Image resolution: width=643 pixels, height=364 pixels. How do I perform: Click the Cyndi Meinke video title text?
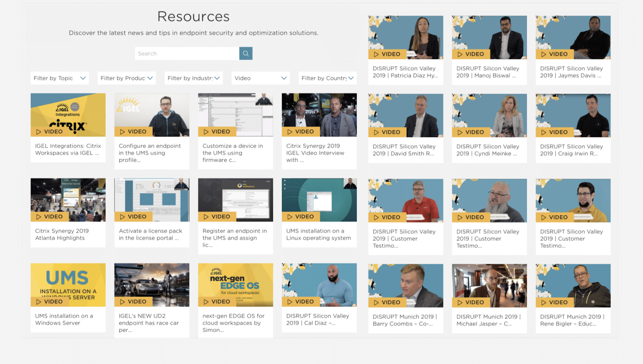(488, 150)
